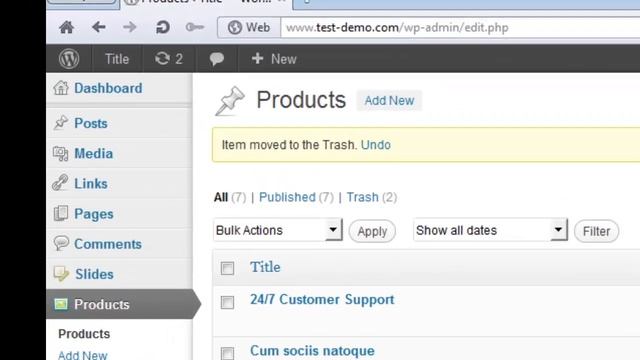
Task: Click the large pushpin icon beside the Products heading
Action: tap(230, 101)
